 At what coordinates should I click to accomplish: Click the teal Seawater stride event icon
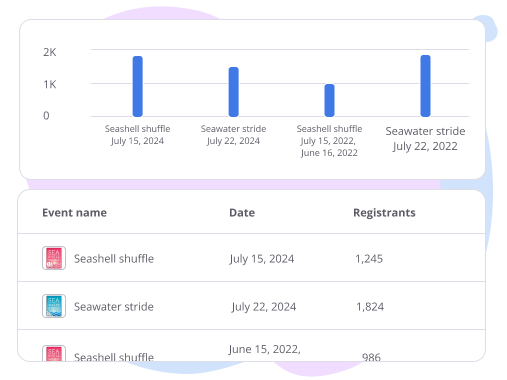54,306
